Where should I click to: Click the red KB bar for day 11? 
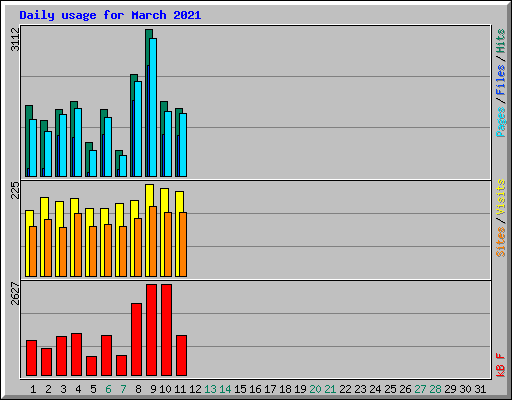click(181, 355)
